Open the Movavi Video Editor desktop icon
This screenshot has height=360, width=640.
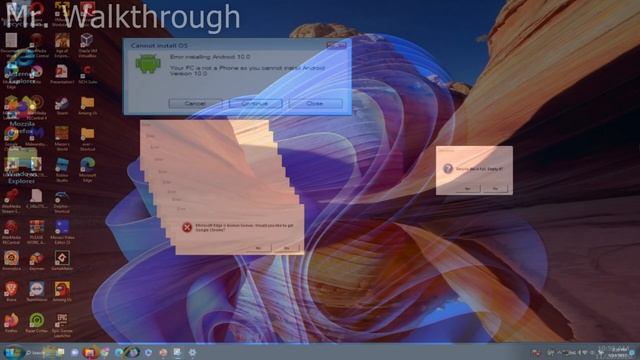[x=62, y=231]
